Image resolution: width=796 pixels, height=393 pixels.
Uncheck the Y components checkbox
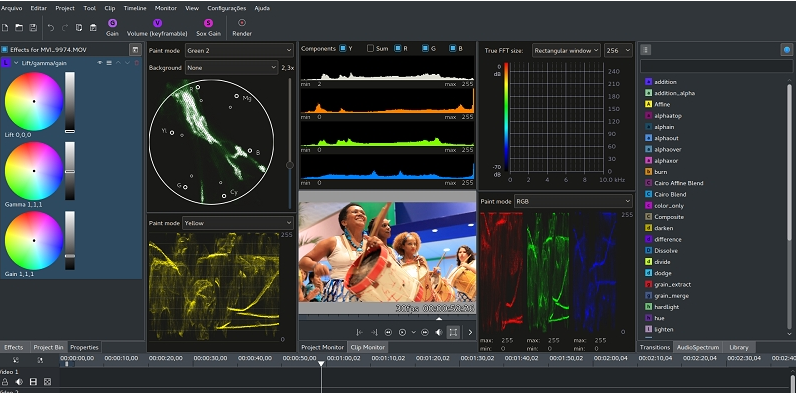point(343,49)
